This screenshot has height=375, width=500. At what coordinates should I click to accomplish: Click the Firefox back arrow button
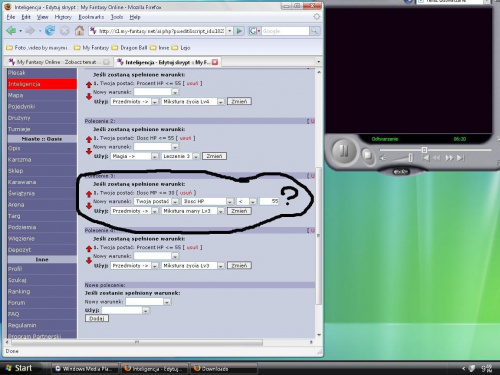point(11,31)
